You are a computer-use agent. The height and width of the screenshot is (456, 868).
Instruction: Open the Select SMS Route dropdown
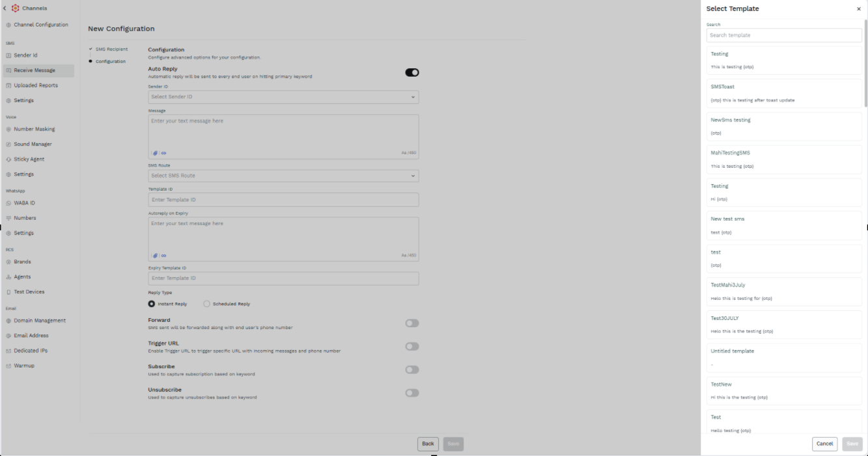pos(283,176)
